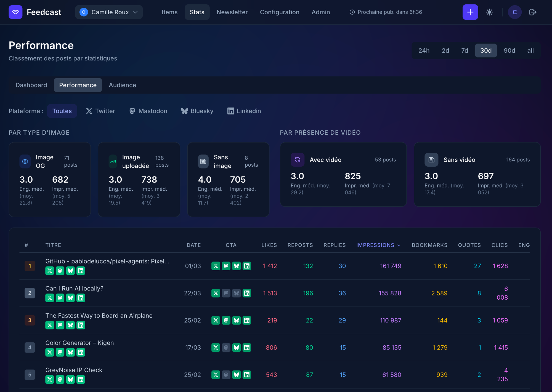Toggle light theme with sun icon
The height and width of the screenshot is (392, 552).
tap(489, 12)
